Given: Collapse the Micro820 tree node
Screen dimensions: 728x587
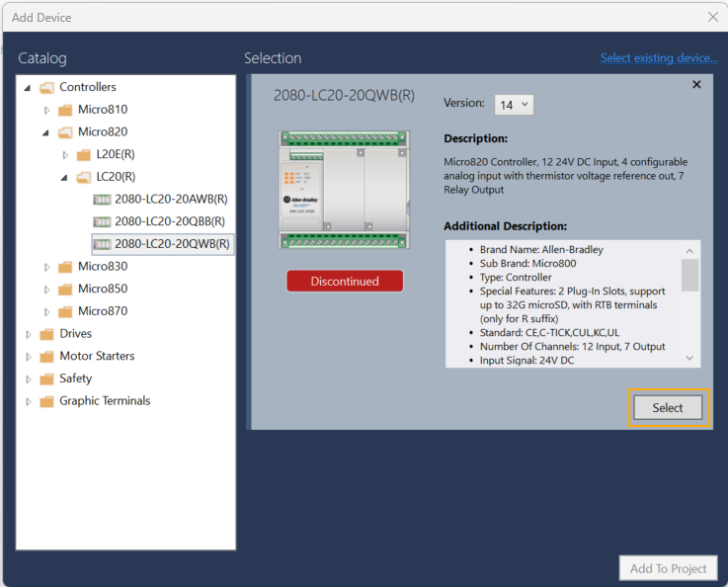Looking at the screenshot, I should [x=46, y=132].
